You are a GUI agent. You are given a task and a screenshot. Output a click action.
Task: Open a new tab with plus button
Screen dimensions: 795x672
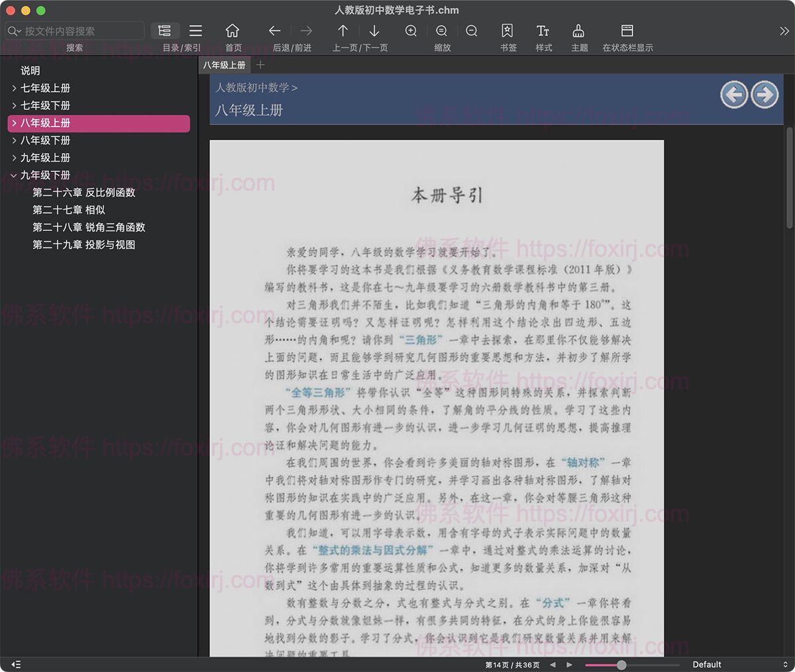click(x=260, y=65)
